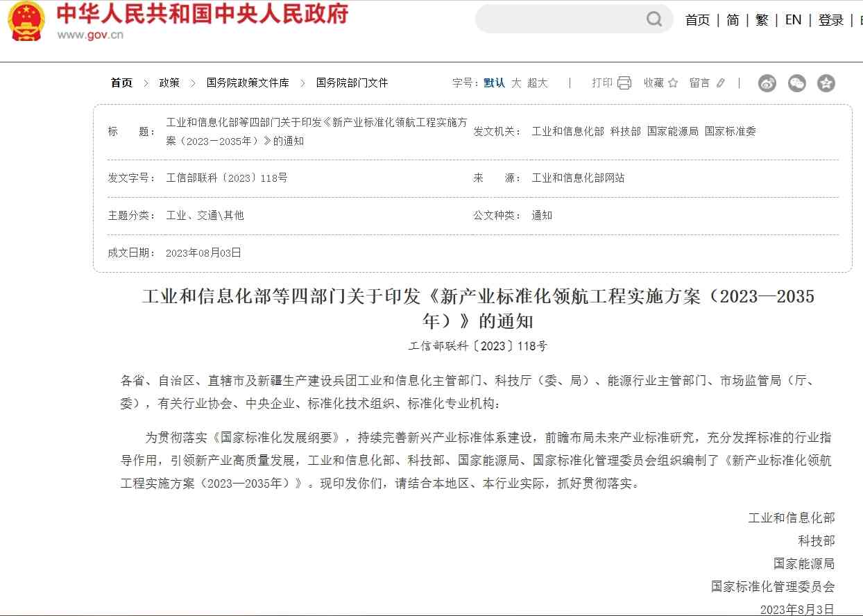Go to 政策 in the breadcrumb

tap(169, 83)
